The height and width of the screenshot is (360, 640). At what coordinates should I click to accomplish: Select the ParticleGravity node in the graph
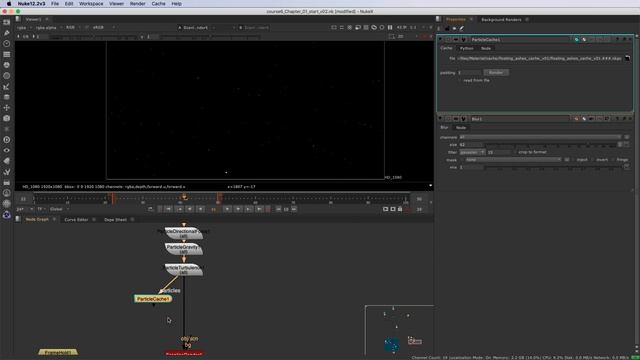point(184,249)
